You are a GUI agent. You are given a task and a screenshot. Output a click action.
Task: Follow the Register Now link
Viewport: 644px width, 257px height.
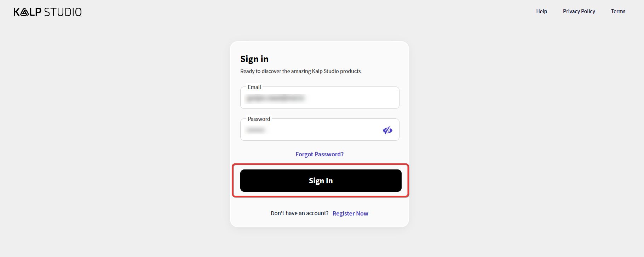tap(350, 213)
